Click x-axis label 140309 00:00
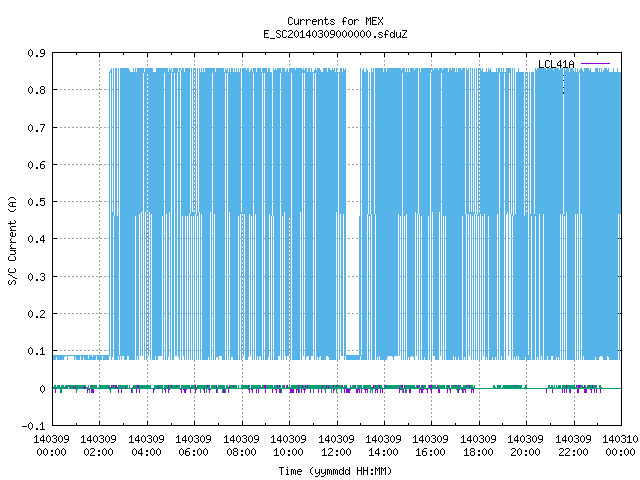The height and width of the screenshot is (480, 640). (x=51, y=446)
